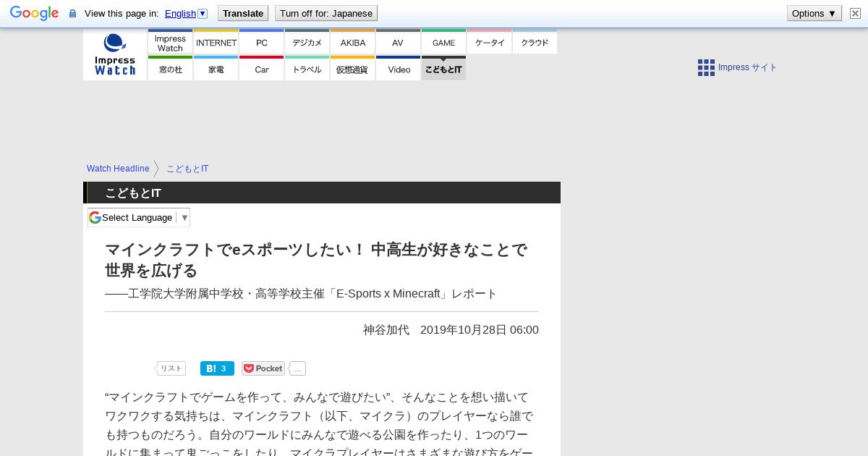Open the ケータイ tab

click(489, 42)
